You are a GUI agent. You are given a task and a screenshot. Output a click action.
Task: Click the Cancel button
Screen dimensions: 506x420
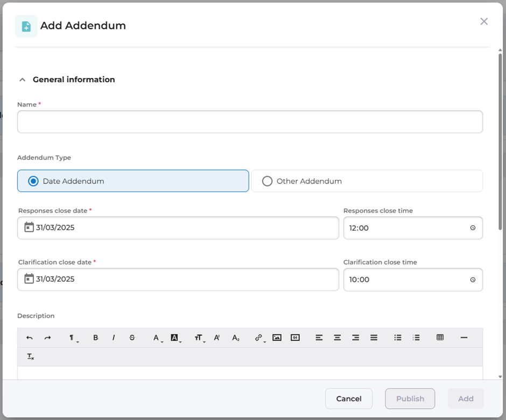pos(349,398)
